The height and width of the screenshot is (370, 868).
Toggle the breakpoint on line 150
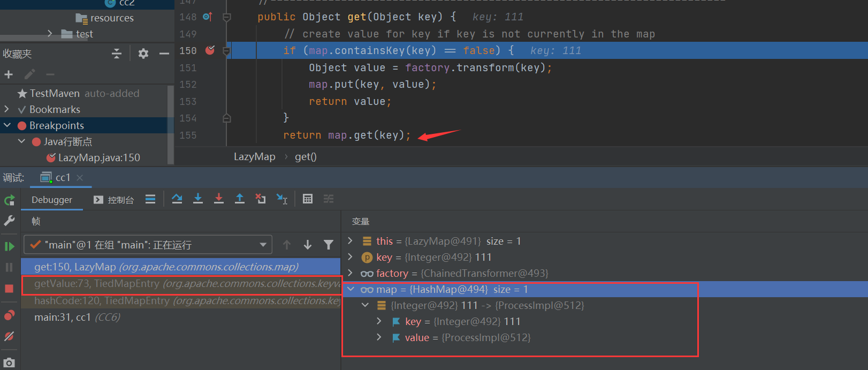(x=210, y=50)
